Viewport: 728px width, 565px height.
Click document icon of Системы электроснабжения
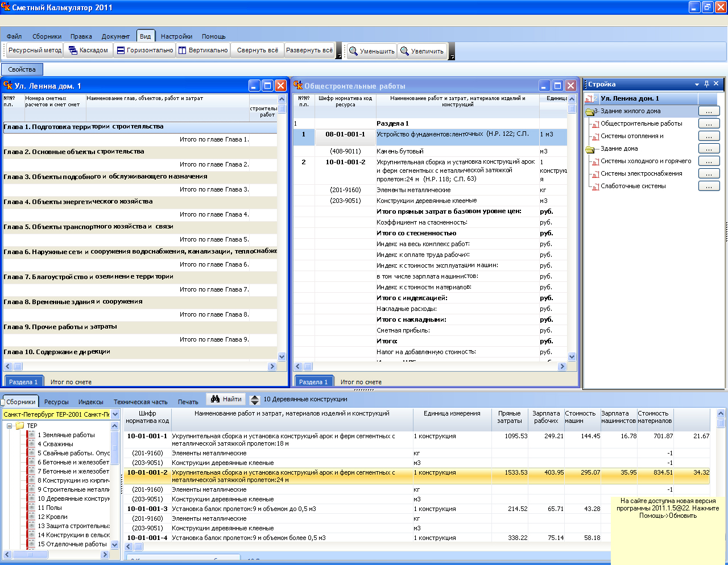tap(595, 174)
